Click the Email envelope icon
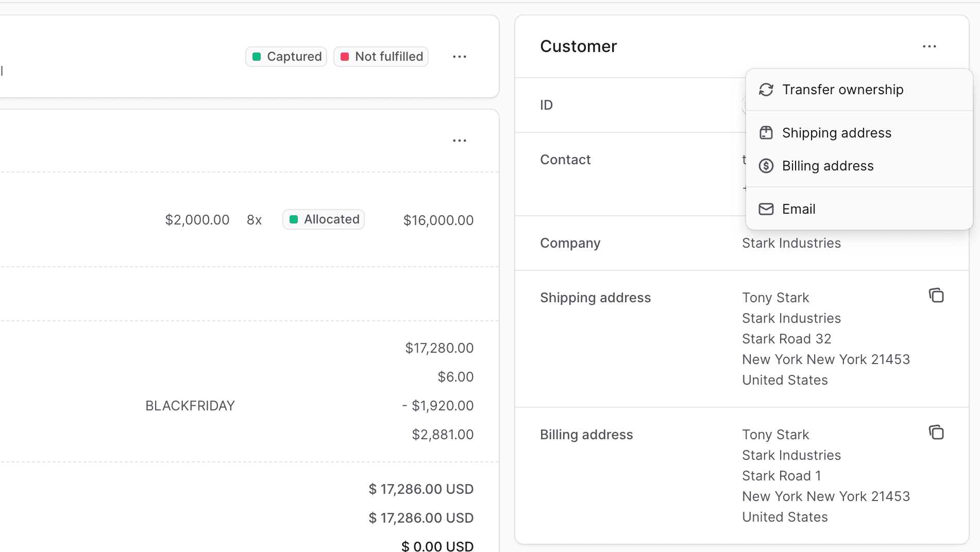Image resolution: width=980 pixels, height=552 pixels. [766, 209]
